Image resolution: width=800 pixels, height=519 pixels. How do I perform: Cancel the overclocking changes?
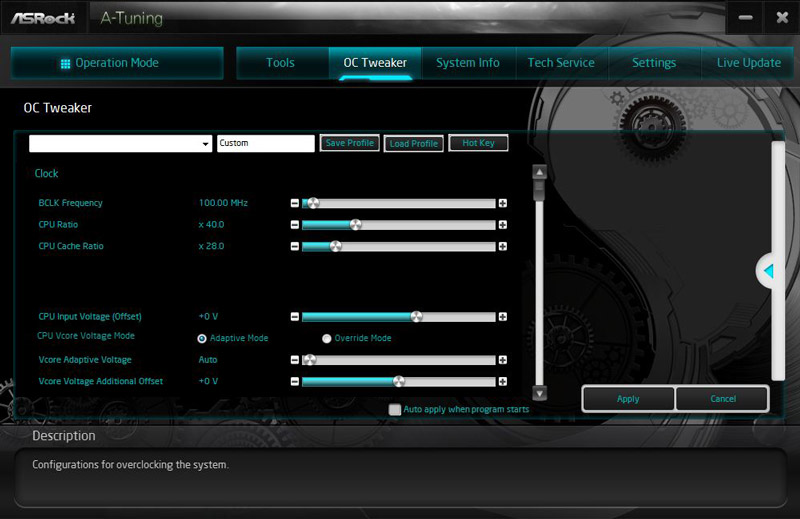722,399
